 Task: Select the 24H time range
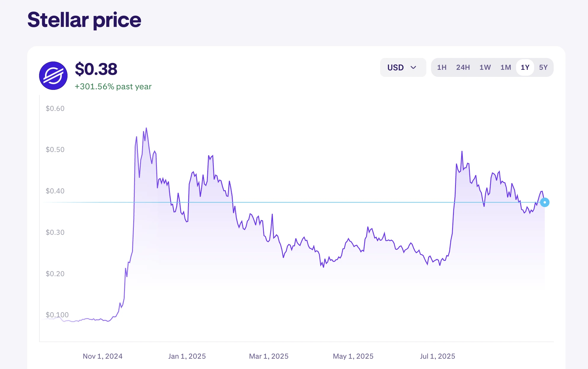(x=463, y=67)
